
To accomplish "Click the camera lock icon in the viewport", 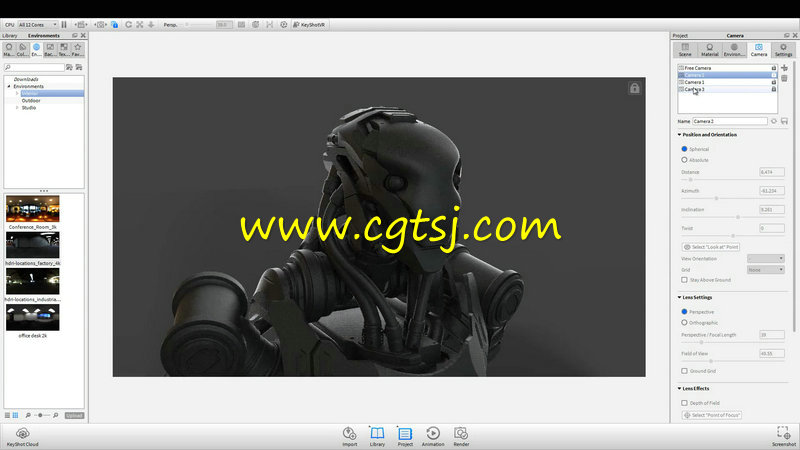I will 634,88.
